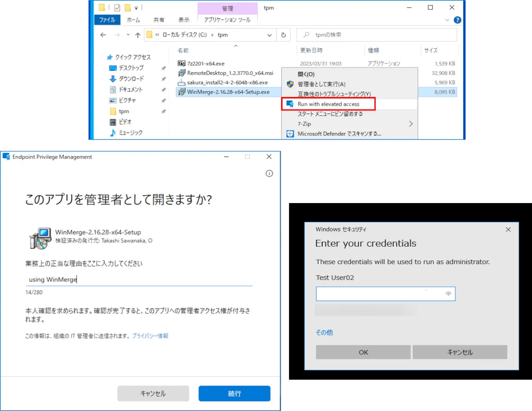Sort by 名前 column header
532x411 pixels.
coord(183,50)
